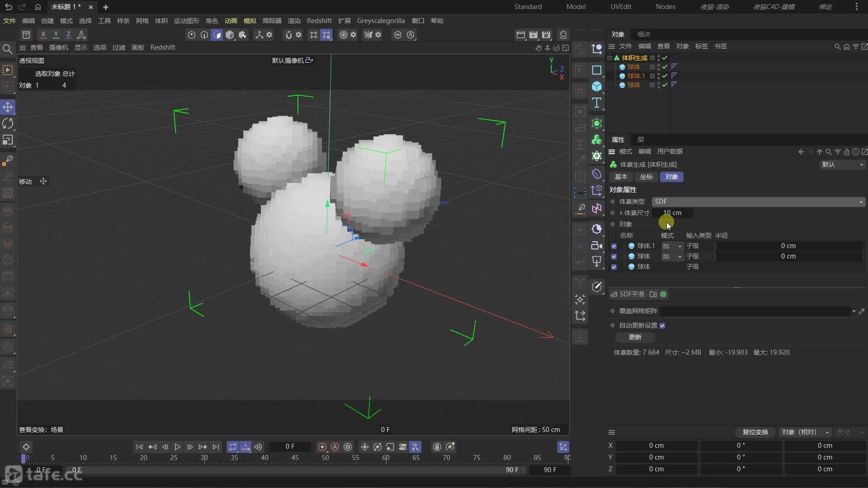Image resolution: width=868 pixels, height=488 pixels.
Task: Open the 对象 (相对) dropdown in coordinates
Action: pos(805,432)
